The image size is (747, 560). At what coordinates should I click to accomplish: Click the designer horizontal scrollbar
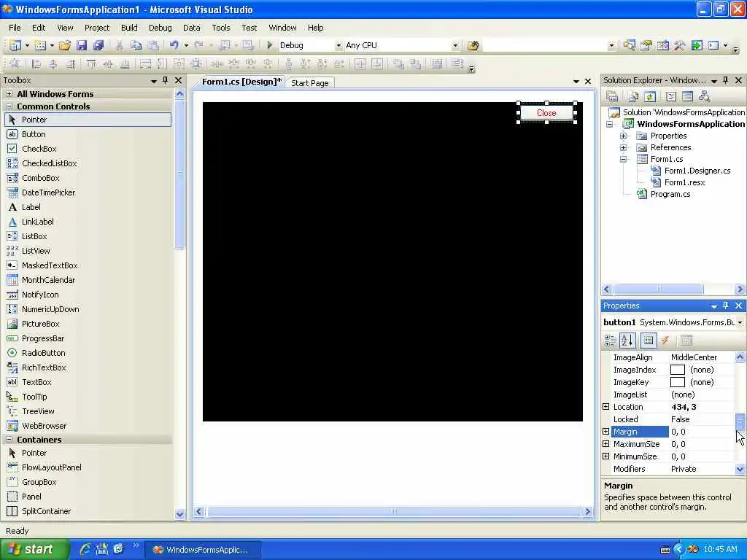(x=393, y=511)
